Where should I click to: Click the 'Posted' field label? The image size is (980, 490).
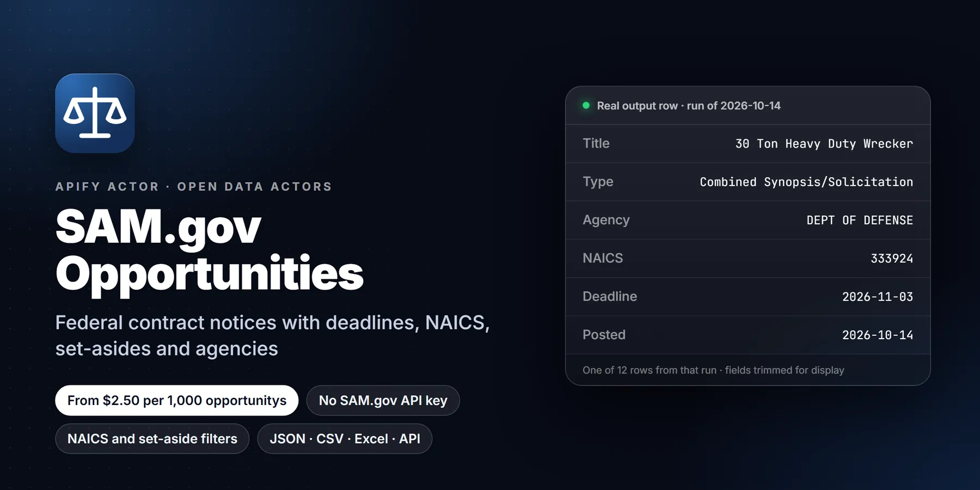pyautogui.click(x=604, y=335)
